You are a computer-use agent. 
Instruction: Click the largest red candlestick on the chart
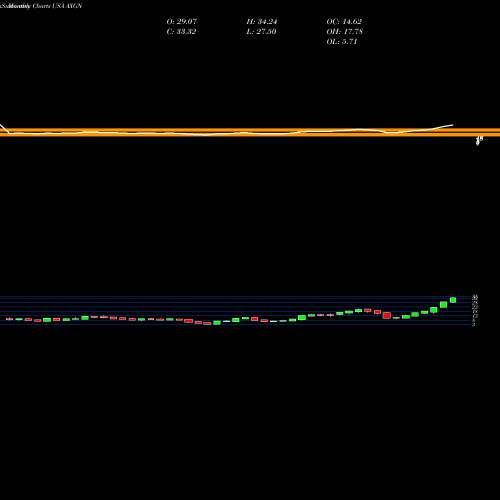(387, 315)
